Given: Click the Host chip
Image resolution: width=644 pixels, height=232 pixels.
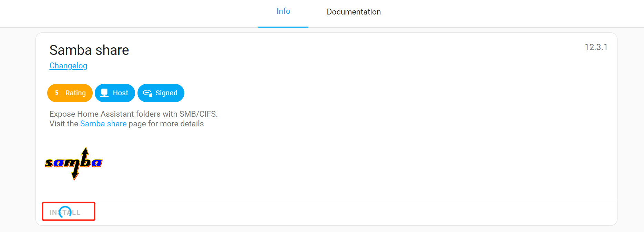Looking at the screenshot, I should click(115, 93).
